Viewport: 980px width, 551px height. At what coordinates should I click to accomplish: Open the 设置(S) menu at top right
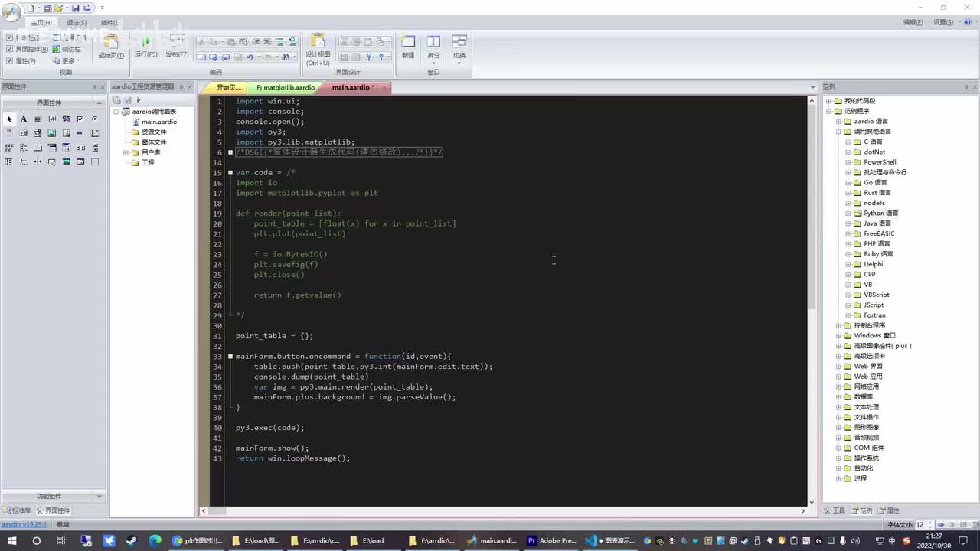[x=943, y=22]
